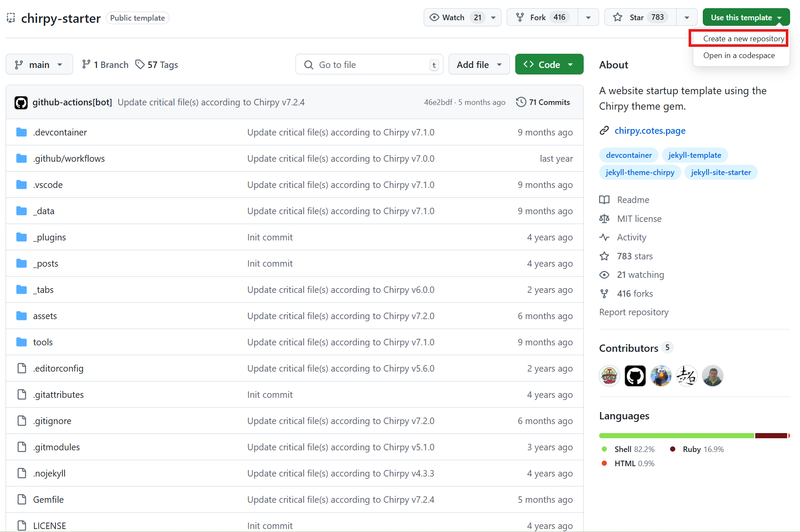This screenshot has height=532, width=800.
Task: Open the first contributor avatar
Action: [609, 376]
